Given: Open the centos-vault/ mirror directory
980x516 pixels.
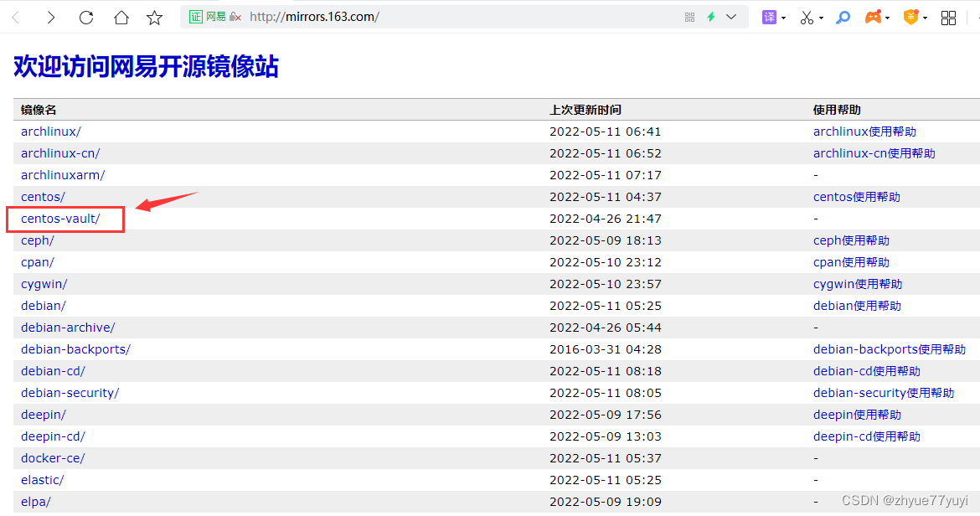Looking at the screenshot, I should click(x=60, y=219).
